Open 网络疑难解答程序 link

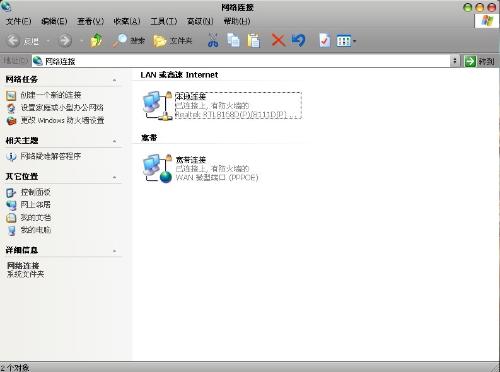(51, 156)
